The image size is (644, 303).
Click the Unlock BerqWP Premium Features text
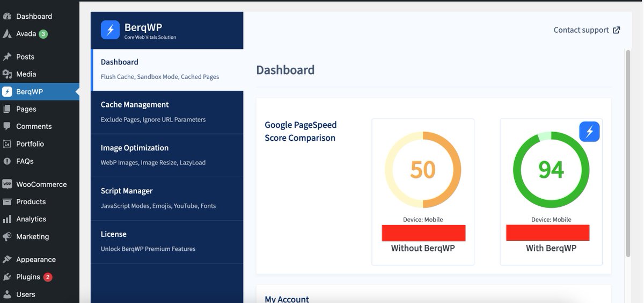tap(148, 249)
